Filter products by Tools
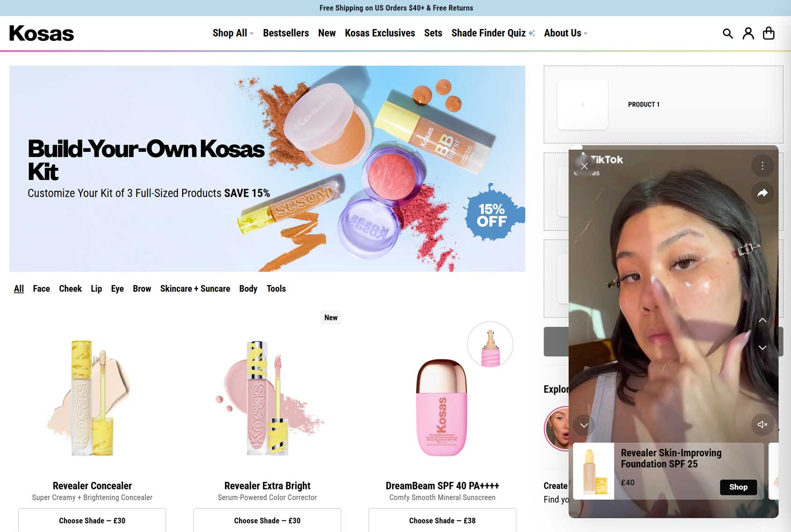791x532 pixels. [276, 288]
